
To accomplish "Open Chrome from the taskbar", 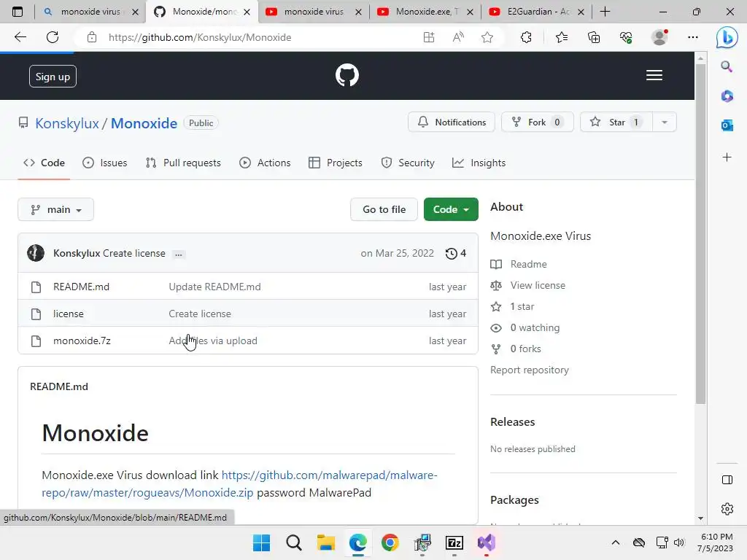I will click(x=390, y=542).
